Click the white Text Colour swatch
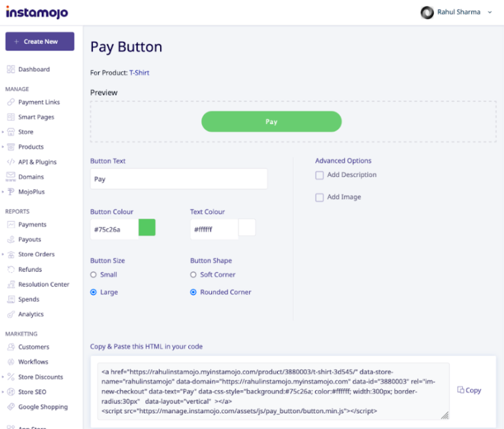This screenshot has width=504, height=429. [x=247, y=227]
